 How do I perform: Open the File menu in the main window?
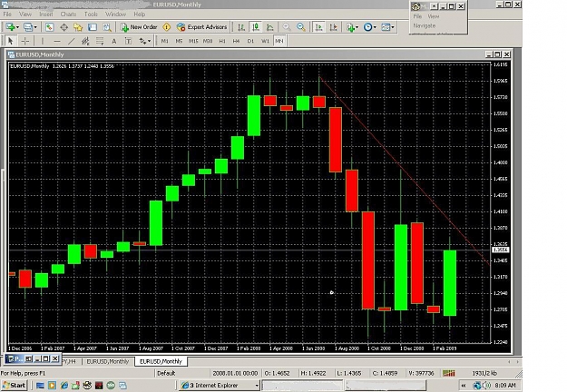click(7, 15)
